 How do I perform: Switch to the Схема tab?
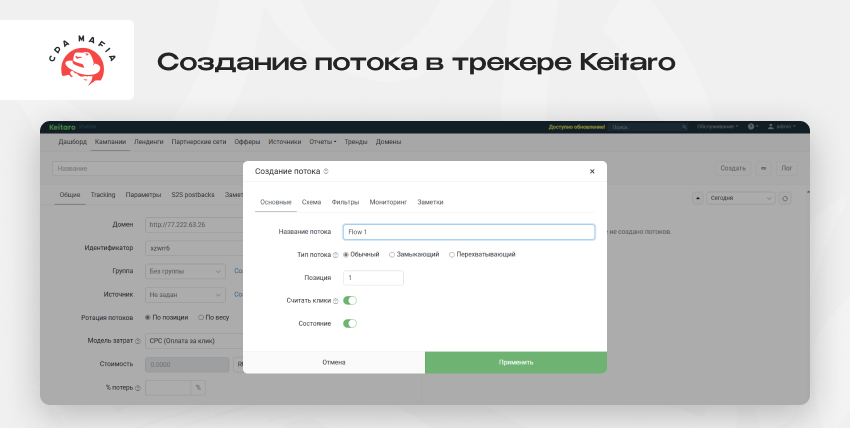(311, 202)
